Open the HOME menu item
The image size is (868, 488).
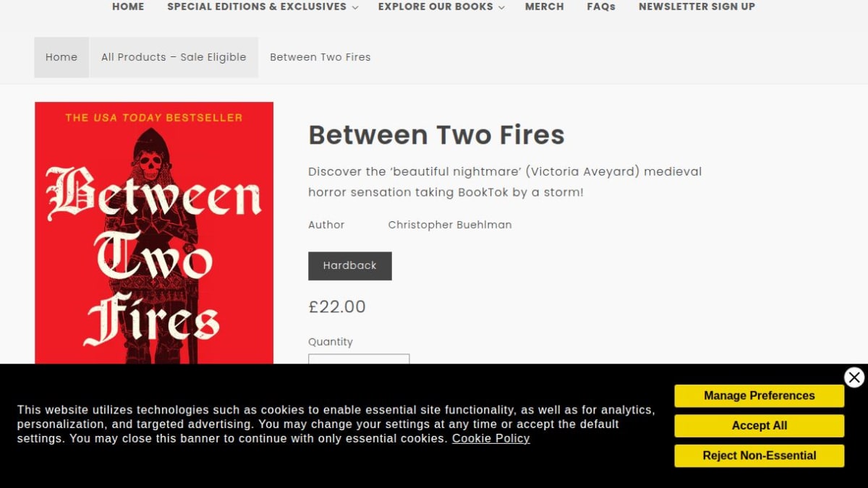(x=128, y=7)
